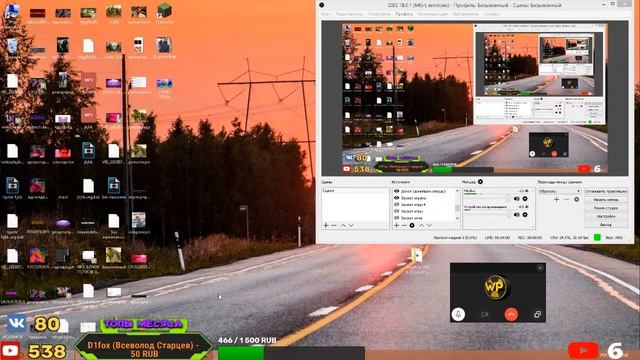Open the mixer settings gear beside Микшер
The image size is (640, 360).
[x=480, y=182]
